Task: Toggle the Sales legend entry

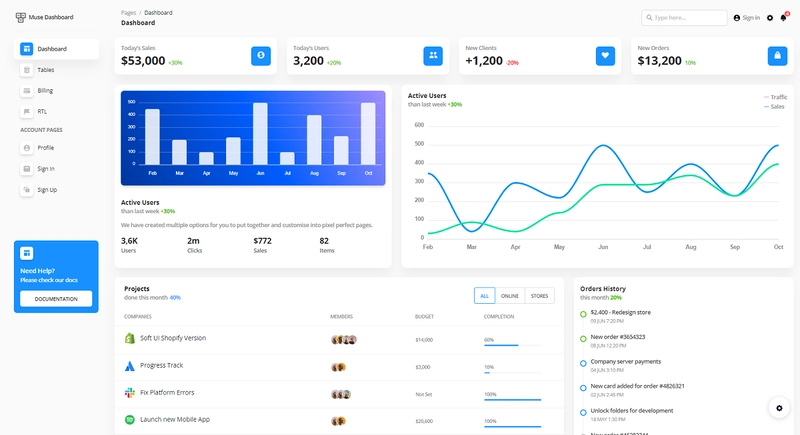Action: click(774, 107)
